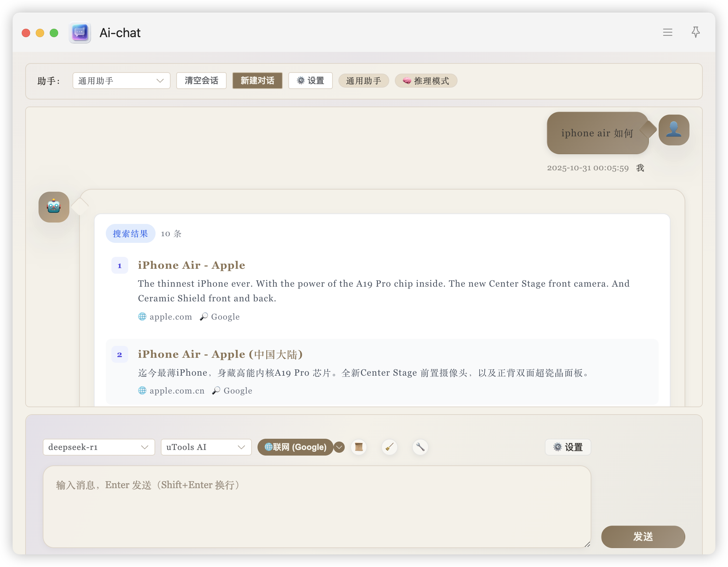Expand the search engine arrow next to 联网
This screenshot has height=567, width=728.
[339, 447]
